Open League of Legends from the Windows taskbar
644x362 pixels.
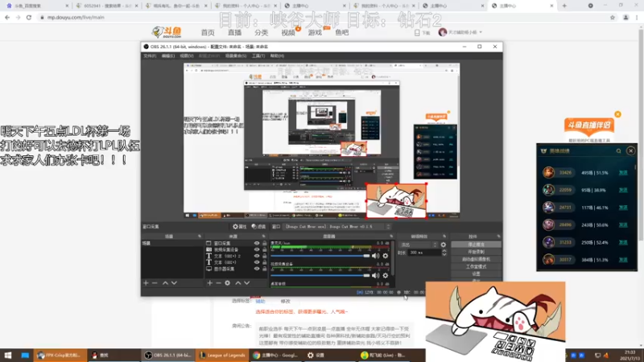(223, 356)
